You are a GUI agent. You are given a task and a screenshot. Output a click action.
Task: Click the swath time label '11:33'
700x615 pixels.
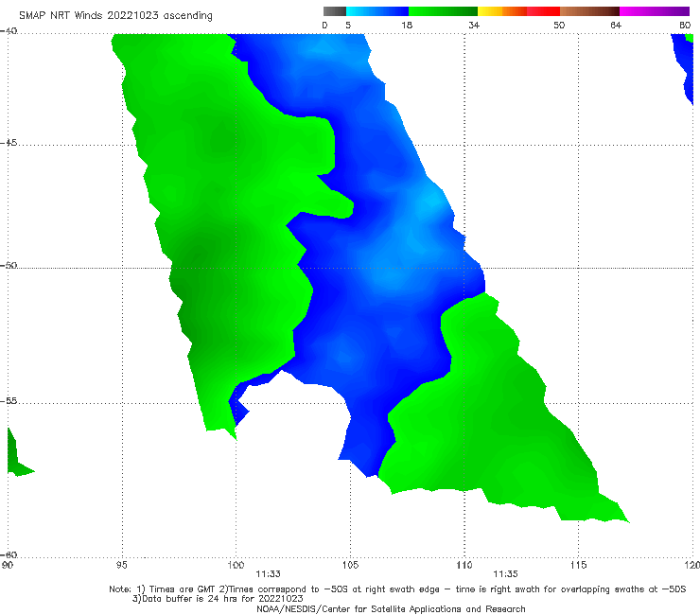268,574
